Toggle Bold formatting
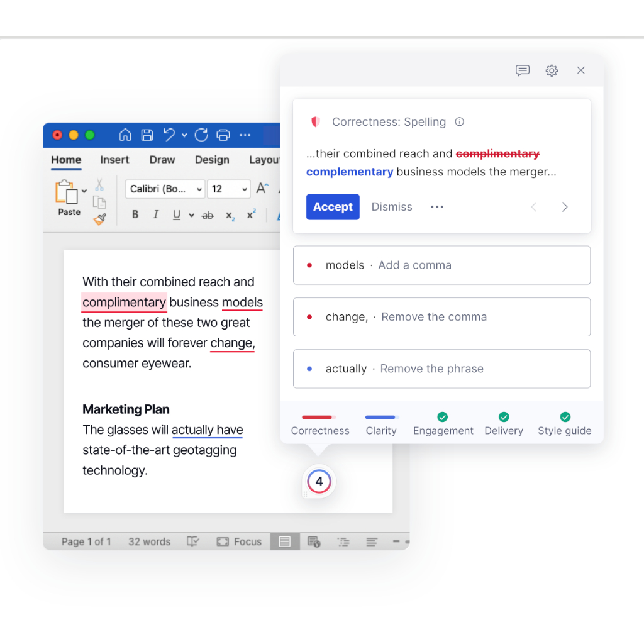Viewport: 644px width, 644px height. pyautogui.click(x=135, y=214)
